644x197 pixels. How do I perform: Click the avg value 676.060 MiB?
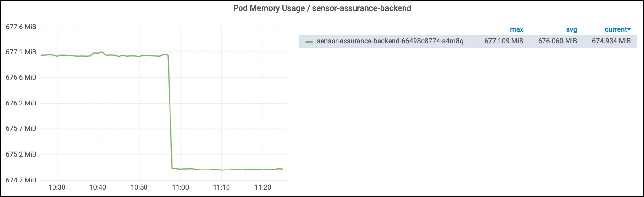tap(557, 41)
